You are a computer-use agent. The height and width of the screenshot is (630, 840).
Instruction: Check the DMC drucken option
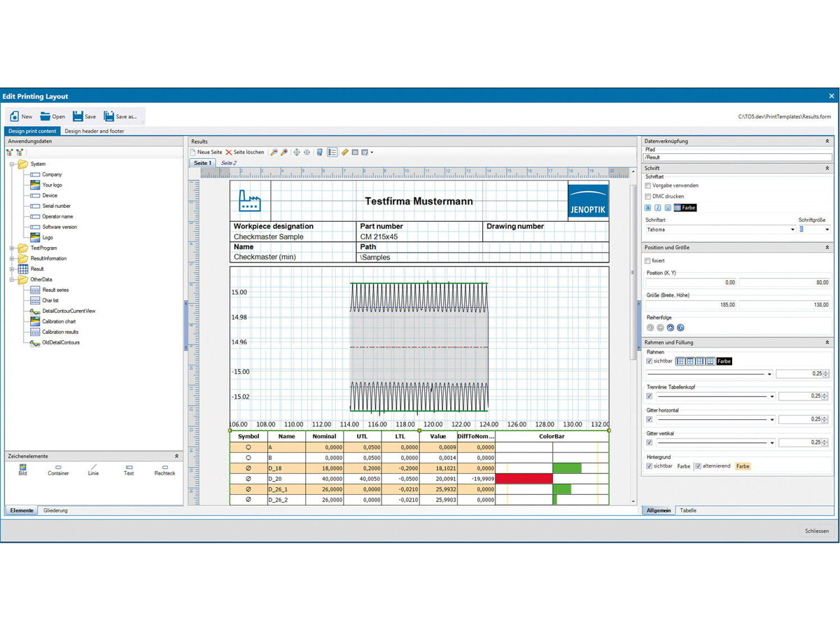coord(648,197)
